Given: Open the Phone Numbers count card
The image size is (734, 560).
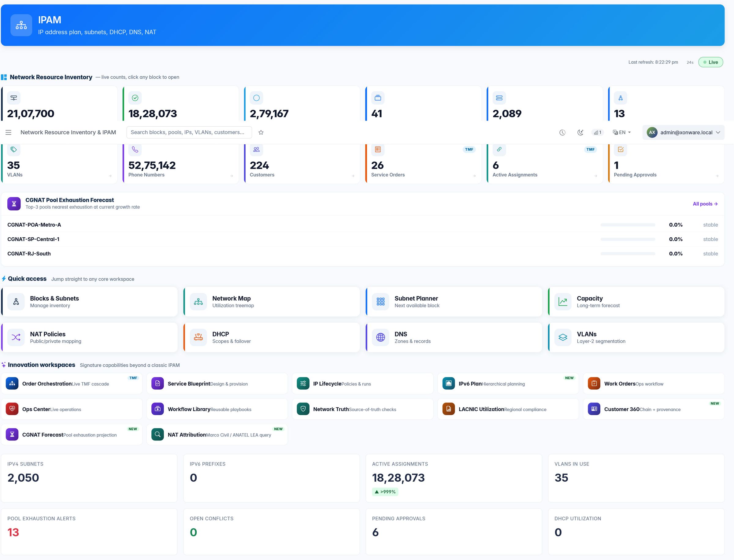Looking at the screenshot, I should pyautogui.click(x=181, y=164).
